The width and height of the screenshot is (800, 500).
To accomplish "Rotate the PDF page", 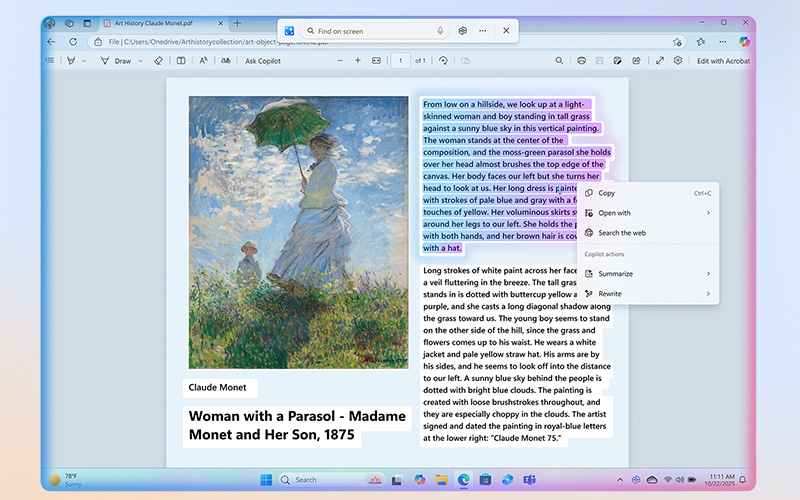I will tap(443, 61).
